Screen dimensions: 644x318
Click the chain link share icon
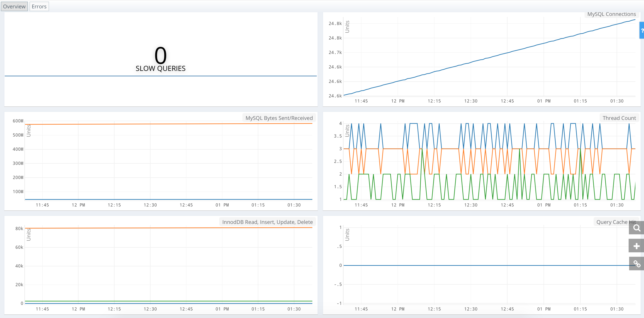636,264
